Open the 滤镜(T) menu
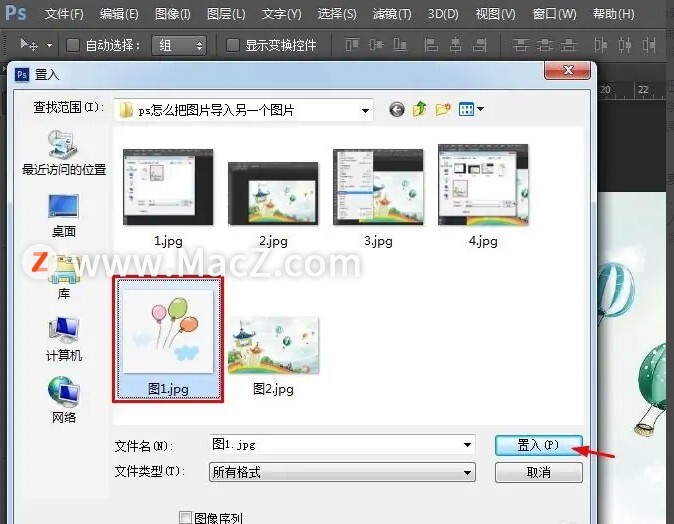674x524 pixels. tap(392, 14)
